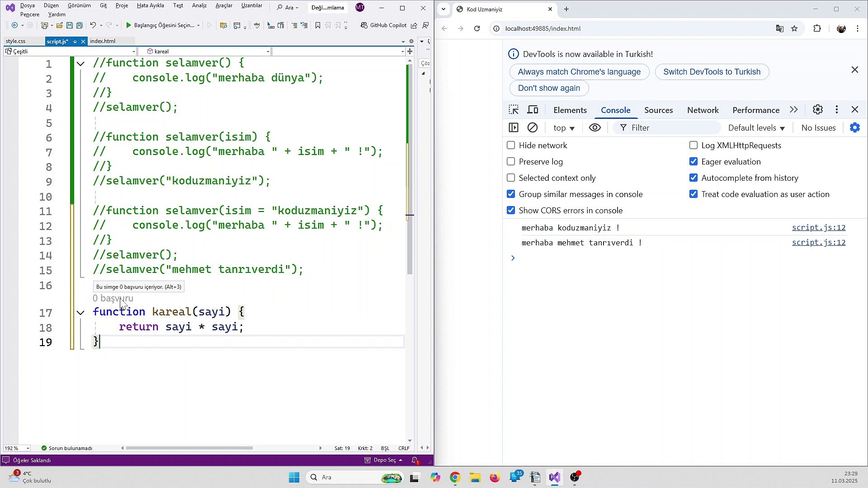Viewport: 868px width, 488px height.
Task: Select the Inspect Element tool in DevTools
Action: click(x=514, y=109)
